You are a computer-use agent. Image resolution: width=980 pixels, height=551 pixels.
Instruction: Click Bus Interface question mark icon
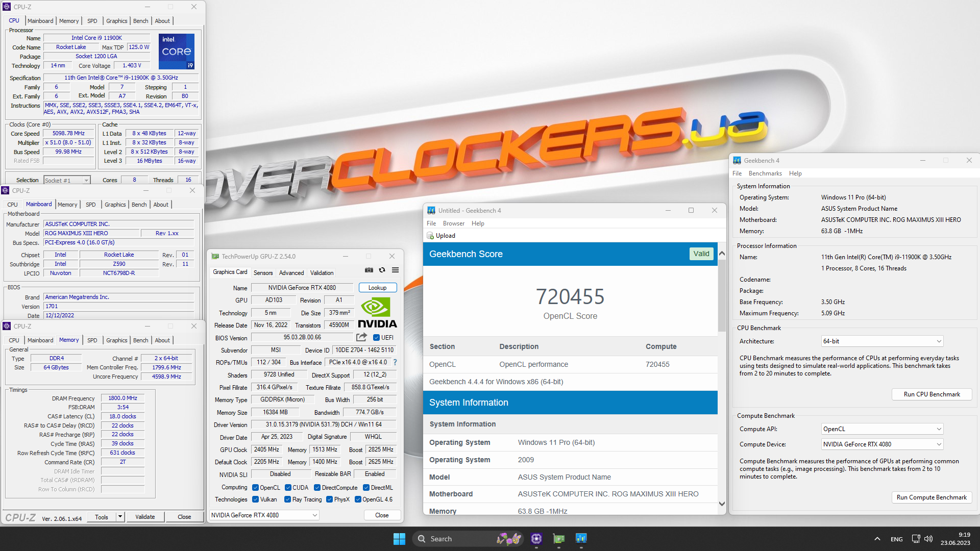395,362
